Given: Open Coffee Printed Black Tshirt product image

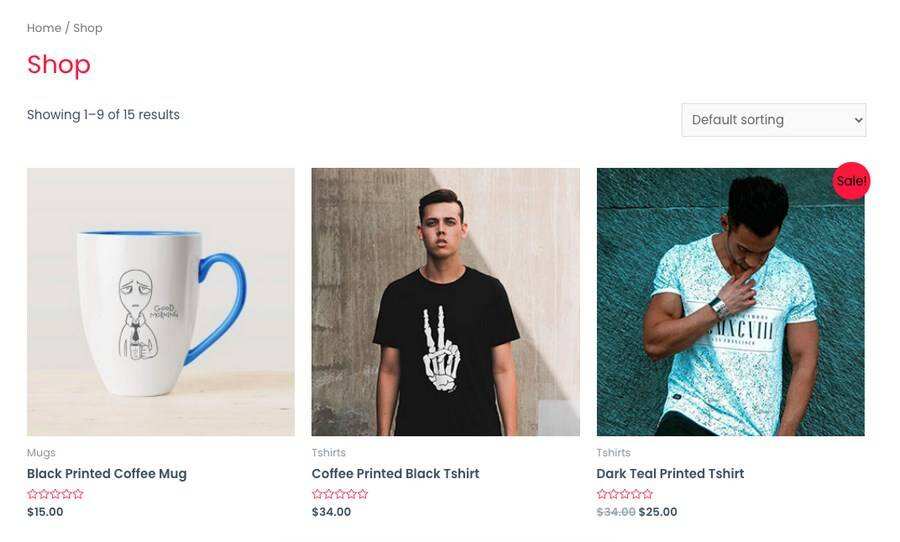Looking at the screenshot, I should click(x=445, y=302).
